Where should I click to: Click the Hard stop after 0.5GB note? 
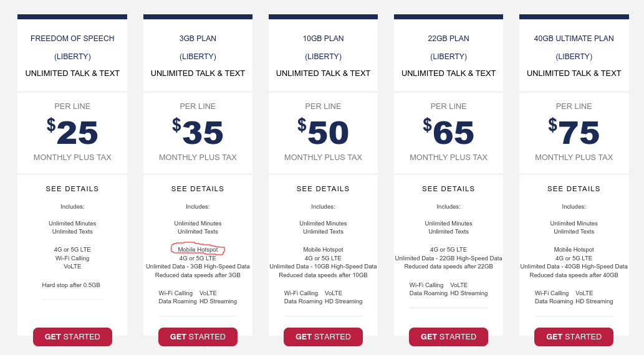point(71,285)
